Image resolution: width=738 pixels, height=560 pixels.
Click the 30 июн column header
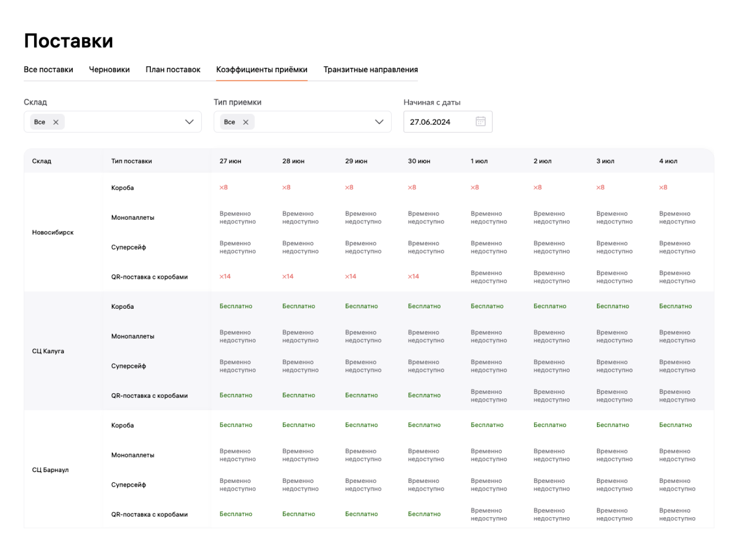[419, 161]
